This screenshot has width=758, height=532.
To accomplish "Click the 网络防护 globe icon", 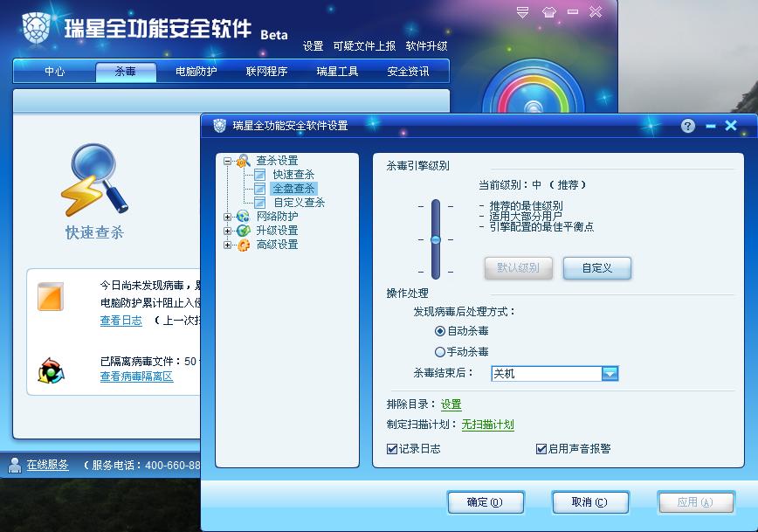I will click(243, 216).
